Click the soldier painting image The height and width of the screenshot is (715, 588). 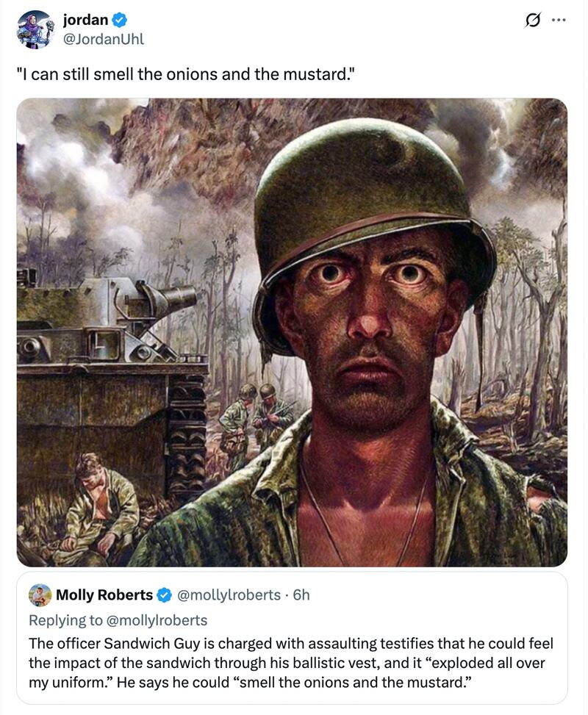294,331
